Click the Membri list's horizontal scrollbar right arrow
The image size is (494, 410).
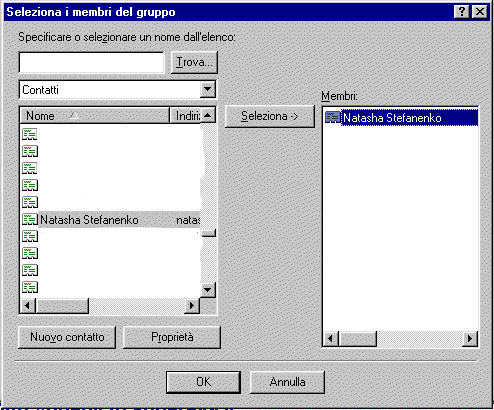point(470,339)
